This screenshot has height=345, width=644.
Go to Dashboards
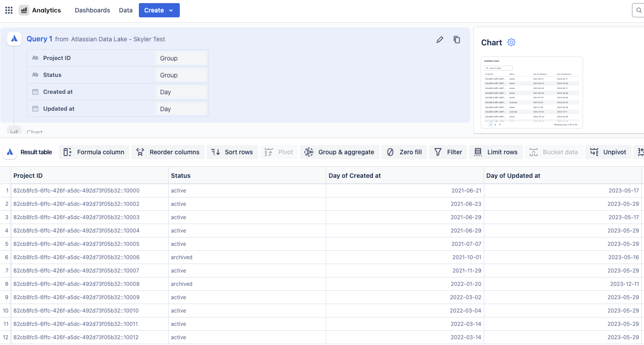92,10
